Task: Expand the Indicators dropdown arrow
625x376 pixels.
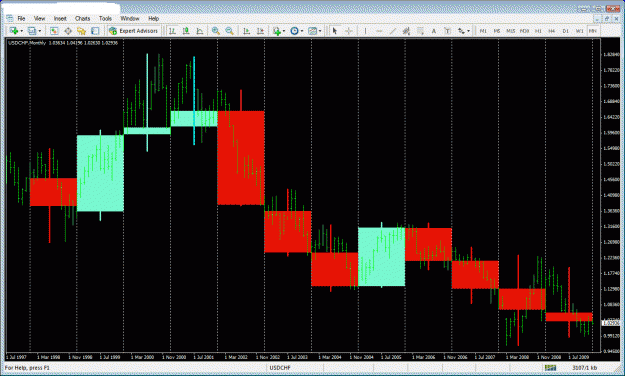Action: (x=284, y=31)
